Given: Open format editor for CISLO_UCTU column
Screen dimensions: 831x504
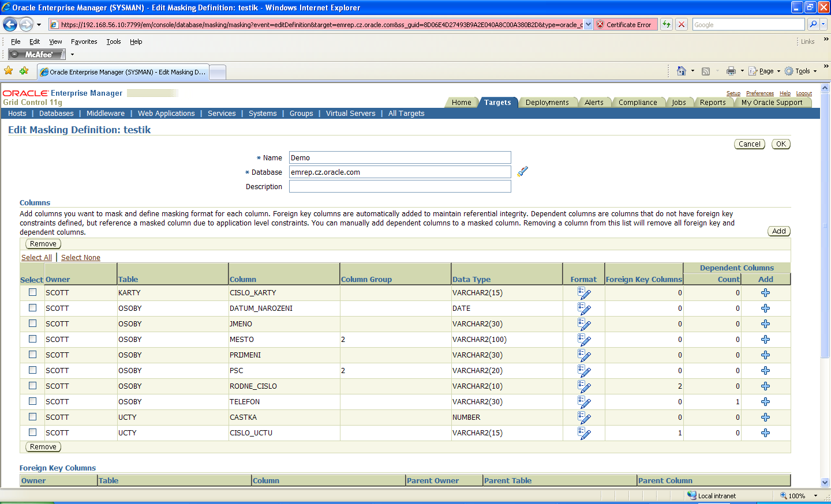Looking at the screenshot, I should [584, 433].
